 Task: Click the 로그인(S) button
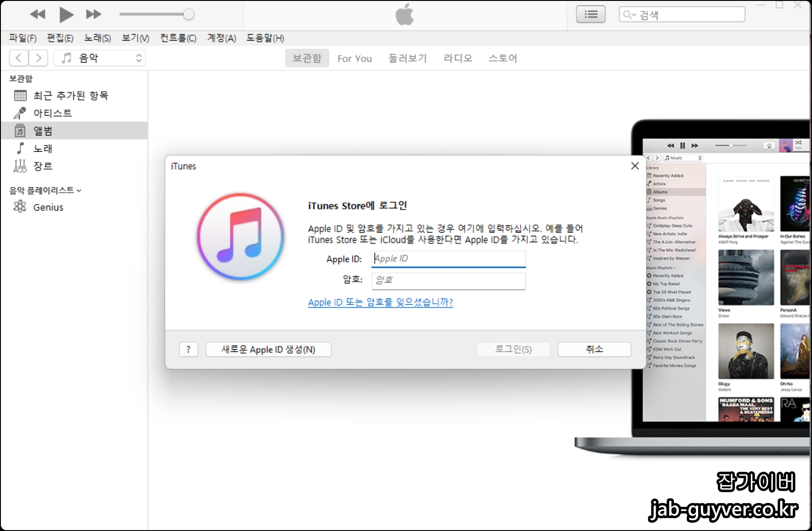tap(513, 350)
